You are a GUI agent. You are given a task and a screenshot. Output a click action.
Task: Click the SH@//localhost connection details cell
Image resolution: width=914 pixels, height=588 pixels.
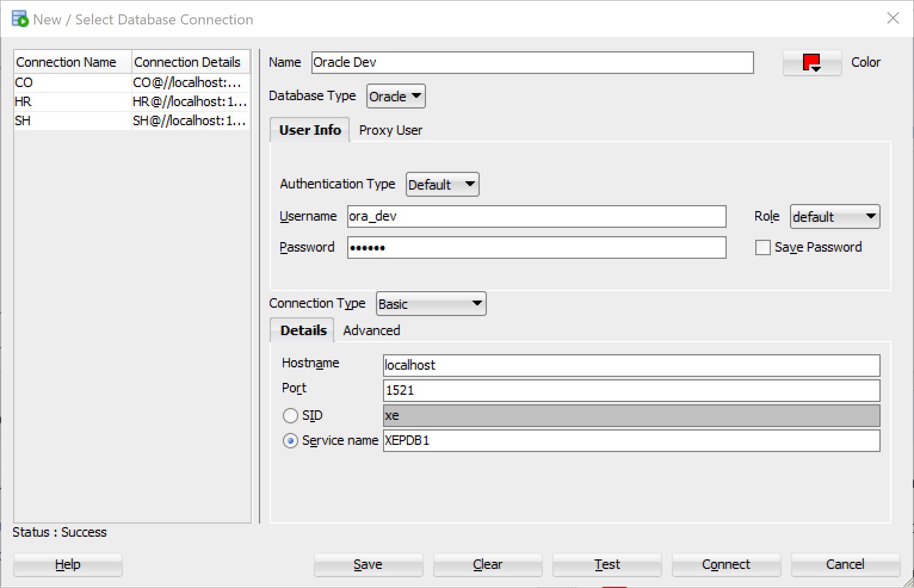[190, 120]
